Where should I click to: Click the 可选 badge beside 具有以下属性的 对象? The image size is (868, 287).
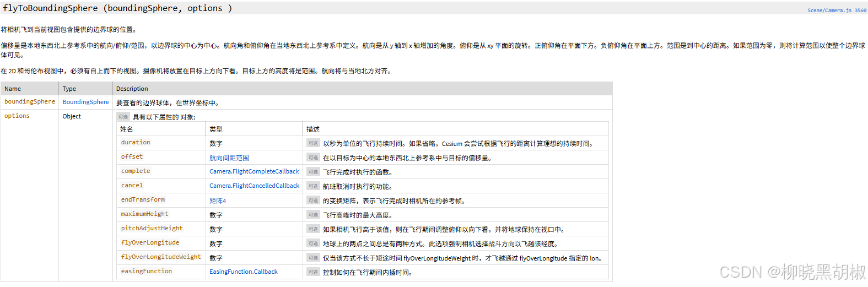click(123, 117)
